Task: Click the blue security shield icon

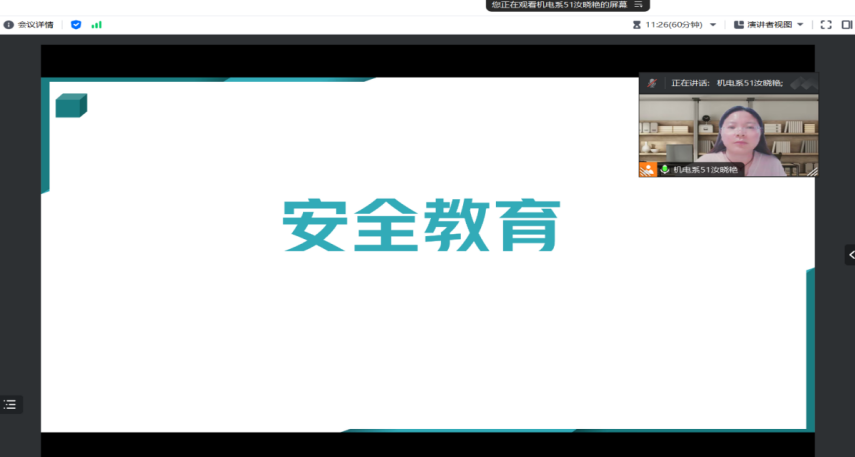Action: [76, 24]
